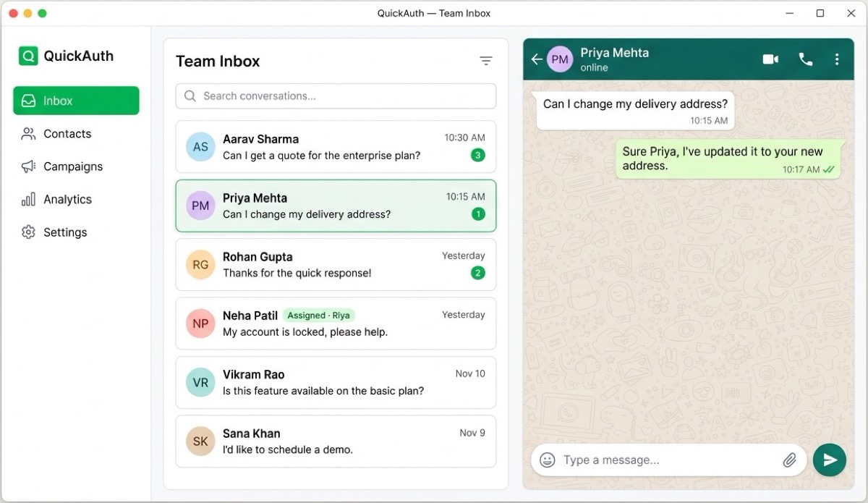Go back using the chat header arrow
This screenshot has width=868, height=503.
pyautogui.click(x=537, y=59)
